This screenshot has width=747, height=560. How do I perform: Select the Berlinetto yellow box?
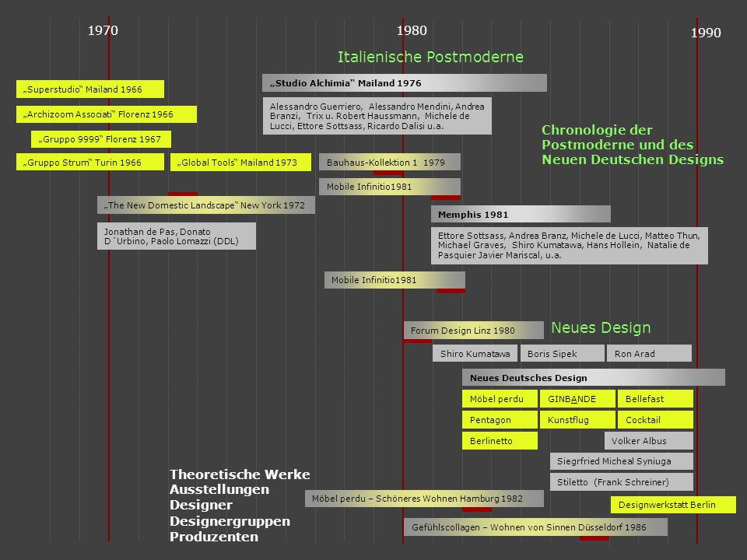(500, 440)
